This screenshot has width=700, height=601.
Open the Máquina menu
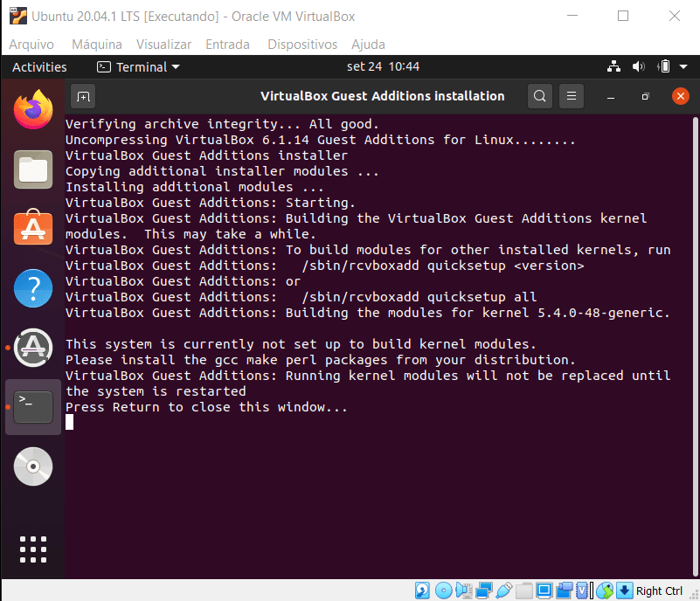pyautogui.click(x=97, y=44)
